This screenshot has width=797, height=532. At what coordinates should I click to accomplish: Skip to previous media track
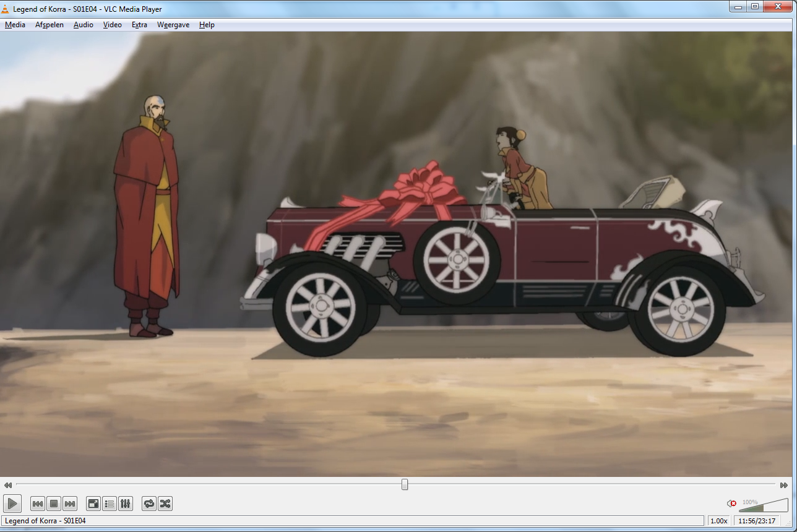[x=38, y=504]
